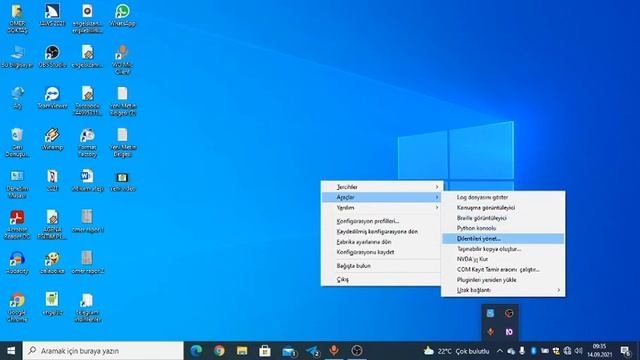Select Geri Dönüşüm Kutusu recycle bin
640x360 pixels.
tap(17, 142)
